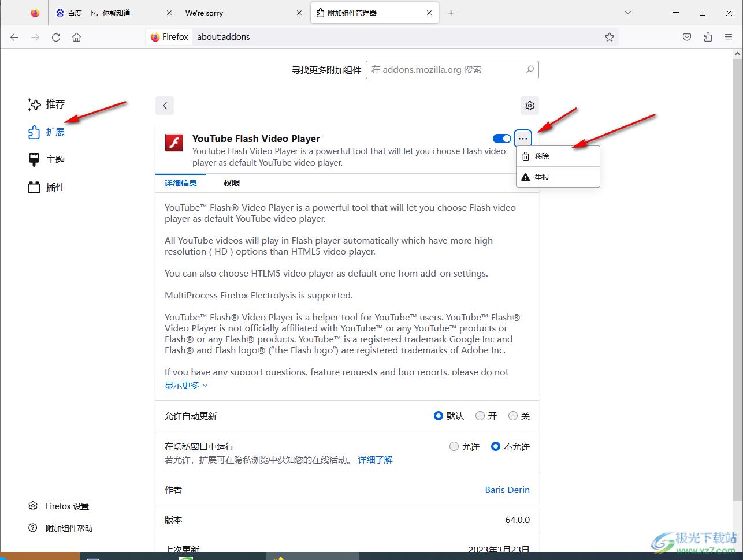Open the add-on tools gear menu
Viewport: 743px width, 560px height.
coord(530,106)
